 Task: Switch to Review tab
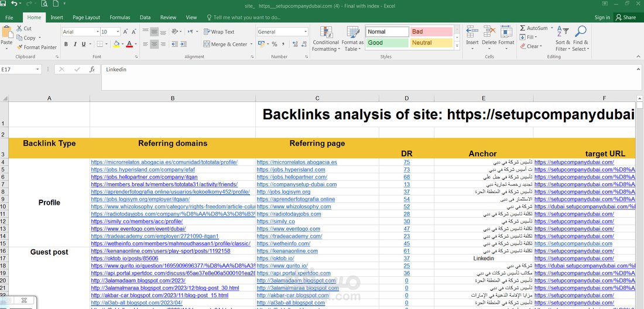pyautogui.click(x=169, y=18)
